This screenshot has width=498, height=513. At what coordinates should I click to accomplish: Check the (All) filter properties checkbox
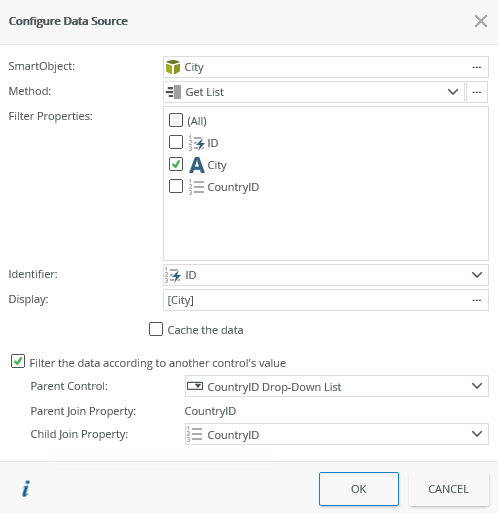(x=176, y=120)
